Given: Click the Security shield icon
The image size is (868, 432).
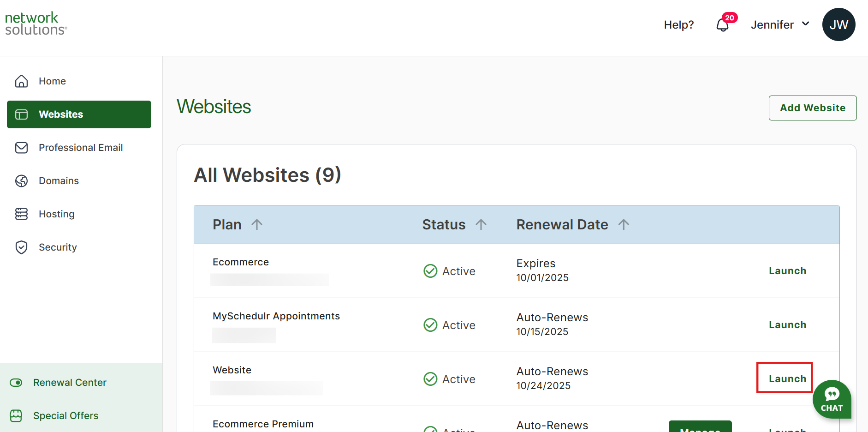Looking at the screenshot, I should point(22,247).
